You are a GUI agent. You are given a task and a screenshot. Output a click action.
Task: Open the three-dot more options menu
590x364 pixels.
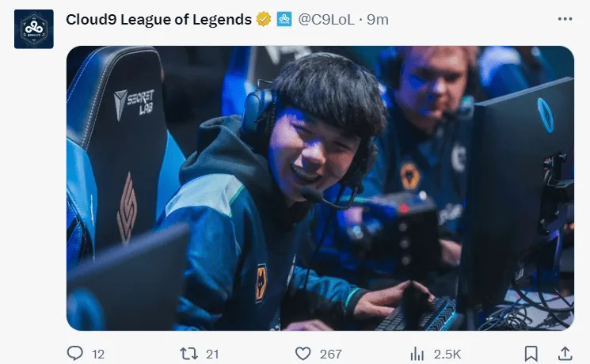click(x=565, y=19)
